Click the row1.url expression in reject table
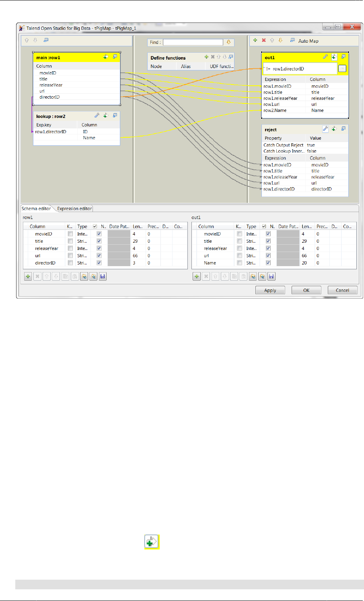The image size is (364, 601). pos(271,183)
